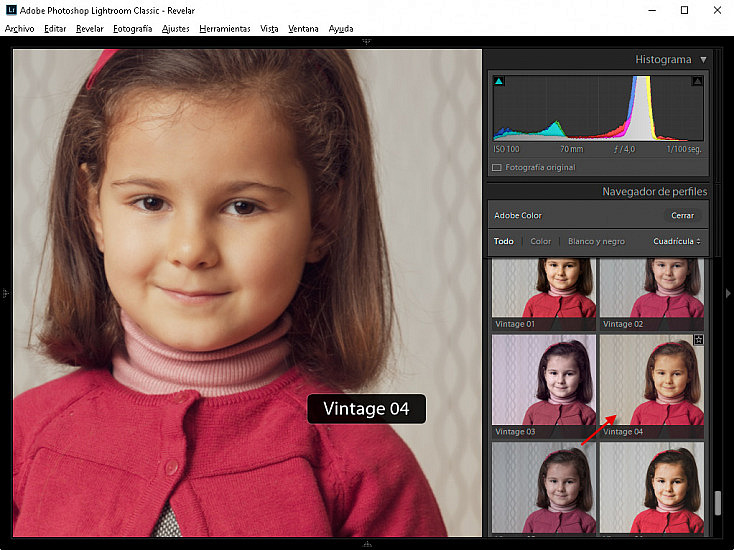Click the f / 4,0 aperture readout
Viewport: 734px width, 550px height.
coord(624,149)
